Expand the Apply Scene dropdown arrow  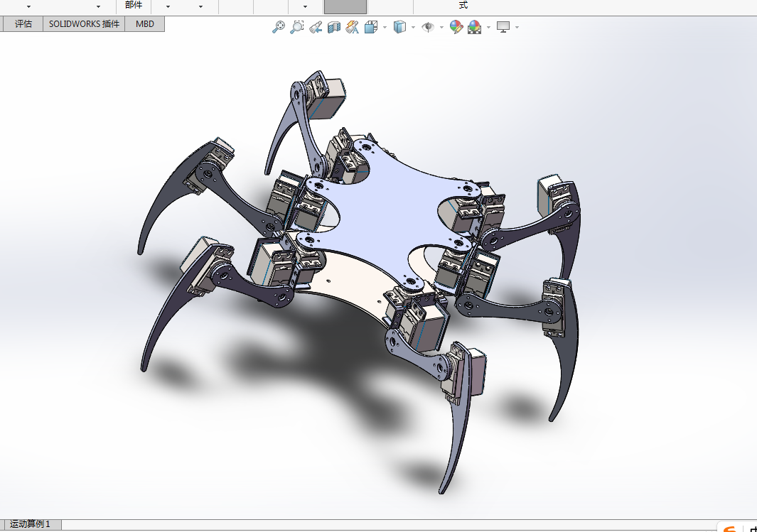[x=488, y=28]
